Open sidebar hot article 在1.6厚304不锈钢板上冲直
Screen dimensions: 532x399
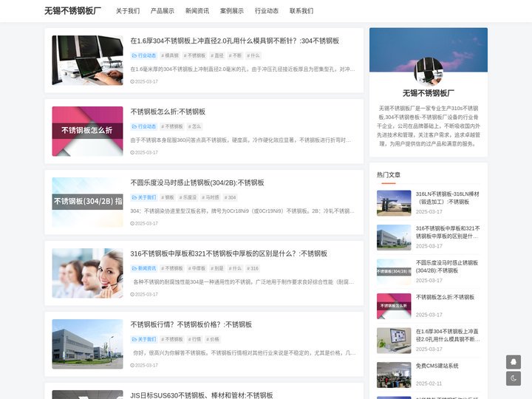coord(448,335)
